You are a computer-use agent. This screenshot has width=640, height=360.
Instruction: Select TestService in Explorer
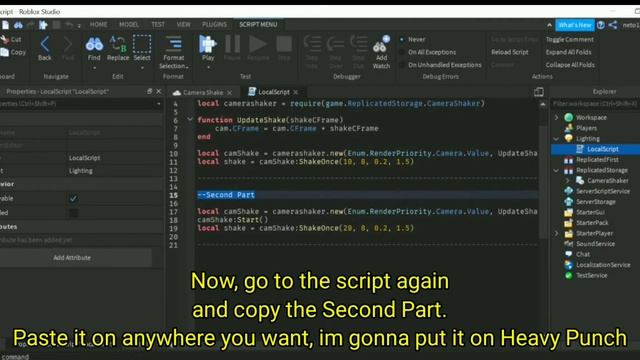(x=591, y=276)
